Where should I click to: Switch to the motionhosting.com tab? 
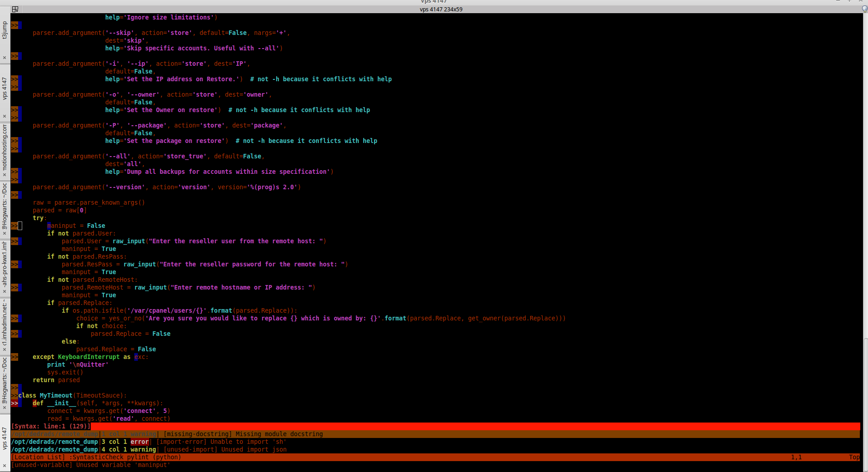click(x=5, y=147)
